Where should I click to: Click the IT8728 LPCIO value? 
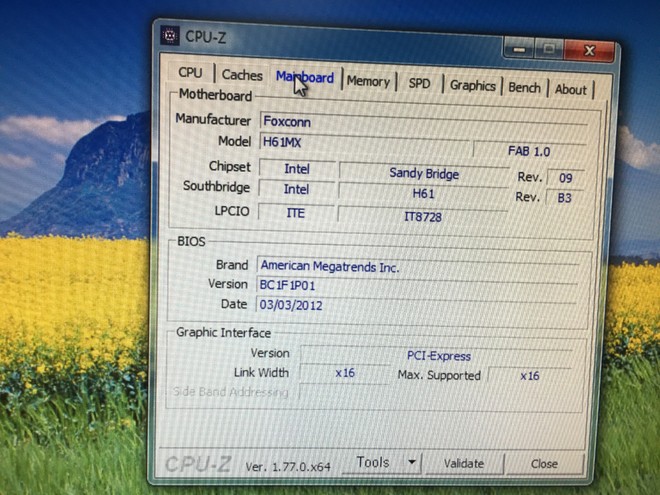423,217
